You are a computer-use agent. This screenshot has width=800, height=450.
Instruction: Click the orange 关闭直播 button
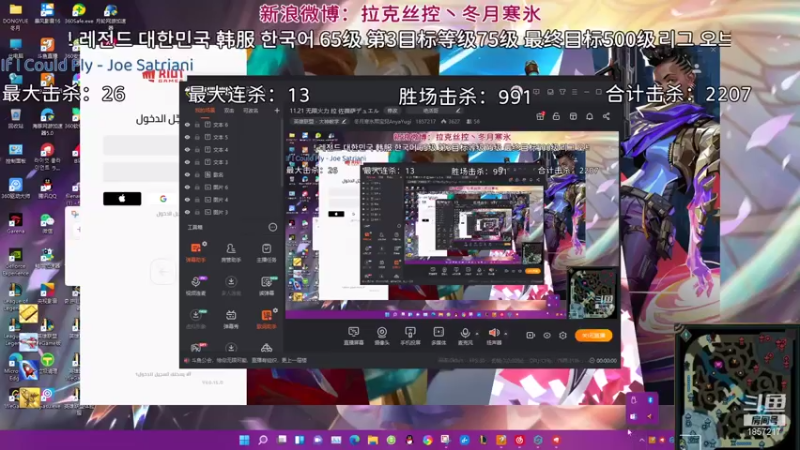point(593,335)
